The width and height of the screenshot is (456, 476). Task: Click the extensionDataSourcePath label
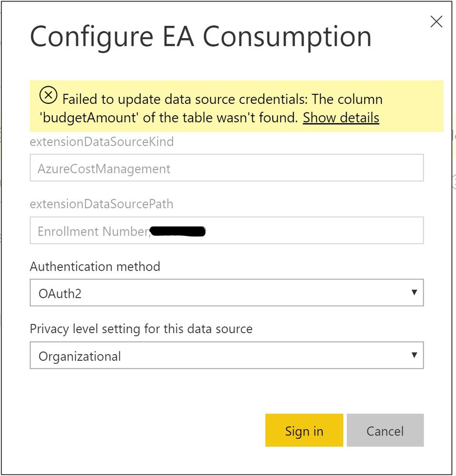[x=101, y=204]
